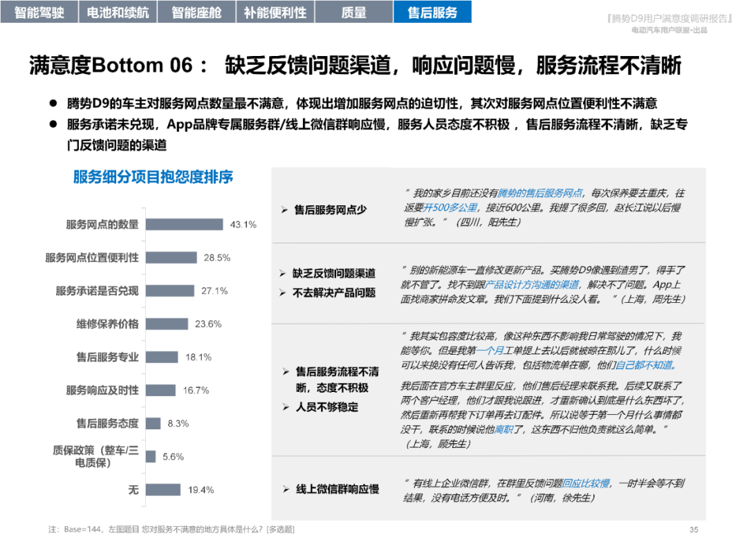Image resolution: width=747 pixels, height=560 pixels.
Task: Select the 智能座舱 tab
Action: (197, 12)
